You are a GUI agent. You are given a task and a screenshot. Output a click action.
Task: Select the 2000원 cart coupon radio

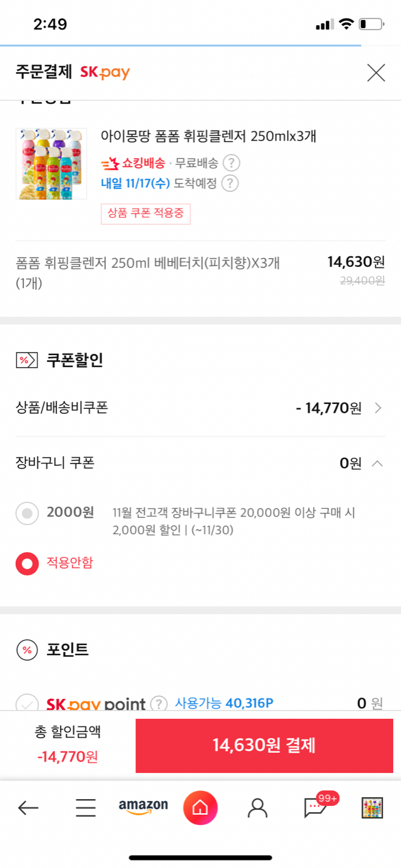tap(27, 514)
